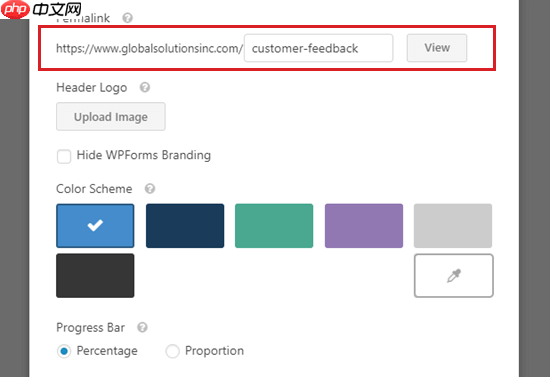Click the Progress Bar help icon

point(142,328)
